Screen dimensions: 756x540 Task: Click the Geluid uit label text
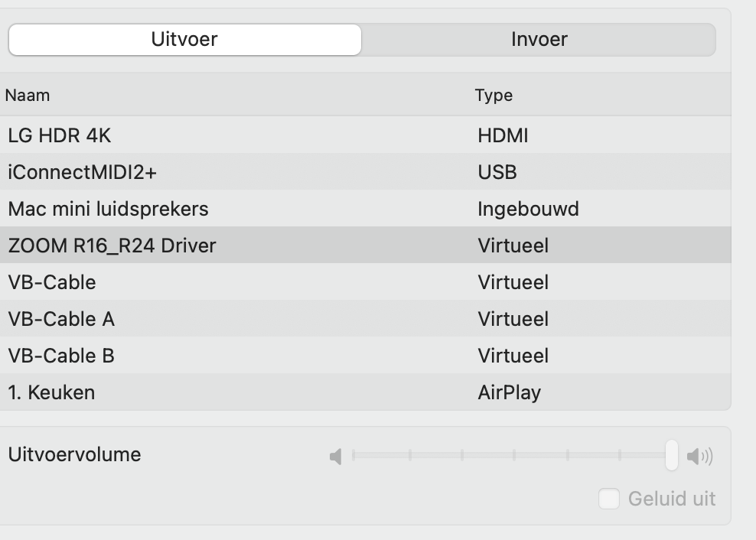671,499
